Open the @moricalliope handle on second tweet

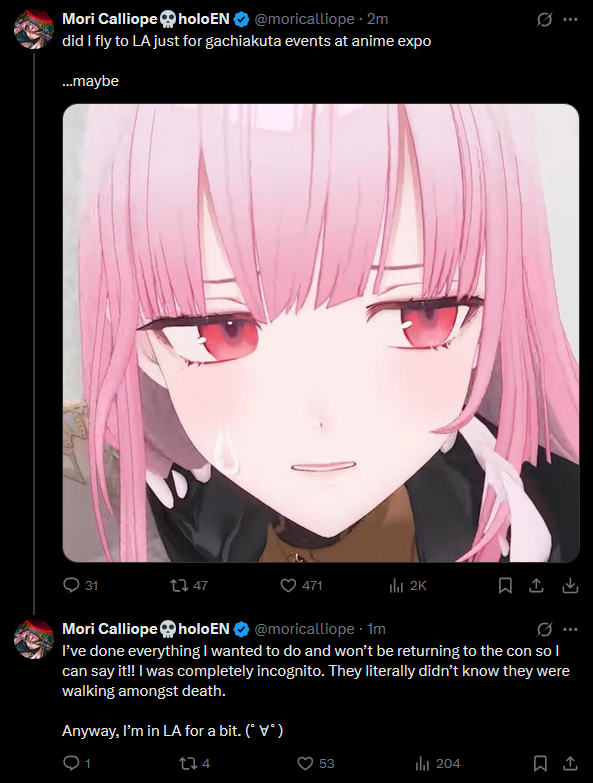click(304, 629)
